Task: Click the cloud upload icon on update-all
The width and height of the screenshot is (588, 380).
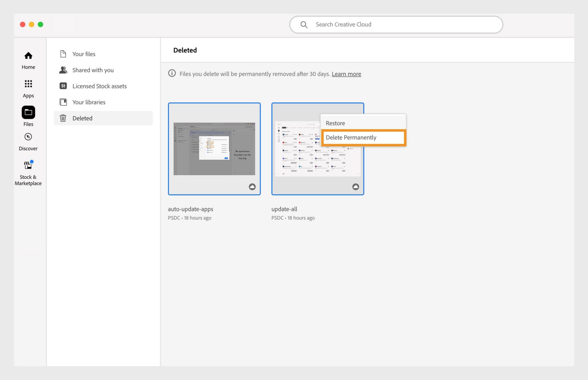Action: 355,186
